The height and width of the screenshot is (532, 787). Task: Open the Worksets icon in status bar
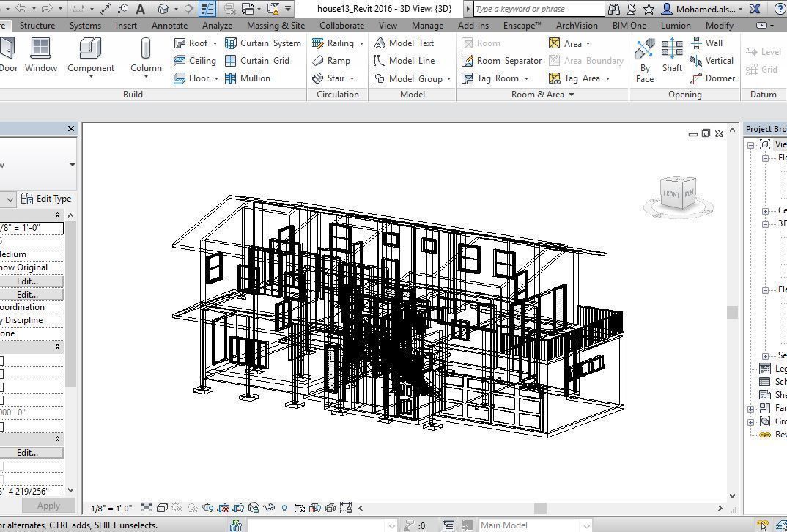236,525
